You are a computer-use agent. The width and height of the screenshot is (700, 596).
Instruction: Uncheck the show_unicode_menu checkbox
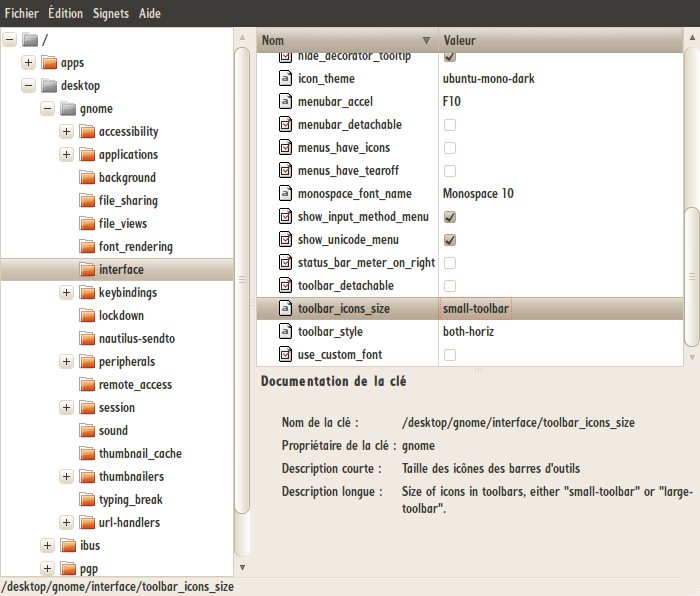click(x=450, y=240)
